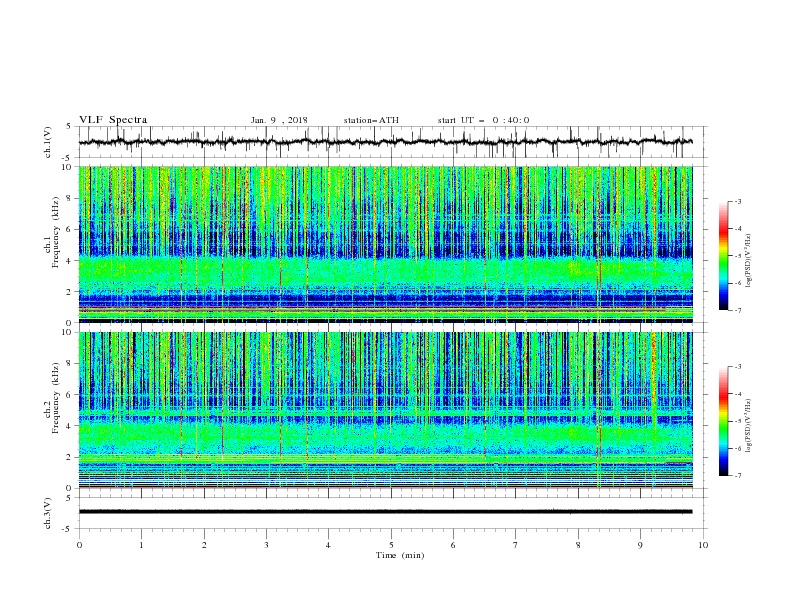Click the "-3" value on ch.2 colorbar
The width and height of the screenshot is (792, 612).
pos(737,367)
